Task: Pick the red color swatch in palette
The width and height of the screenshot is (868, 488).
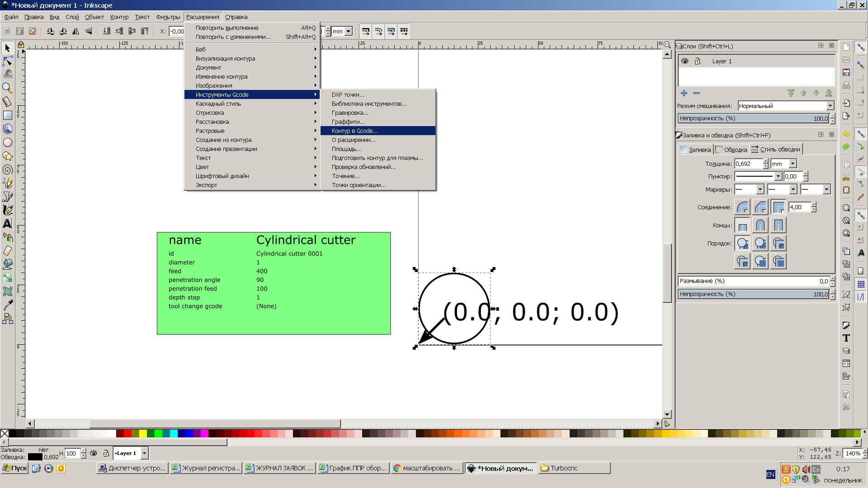Action: tap(127, 434)
